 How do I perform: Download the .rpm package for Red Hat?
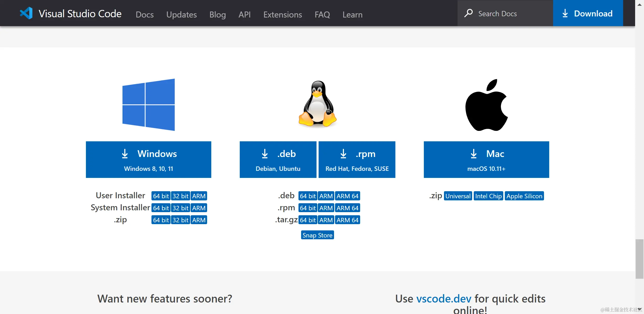pyautogui.click(x=357, y=160)
